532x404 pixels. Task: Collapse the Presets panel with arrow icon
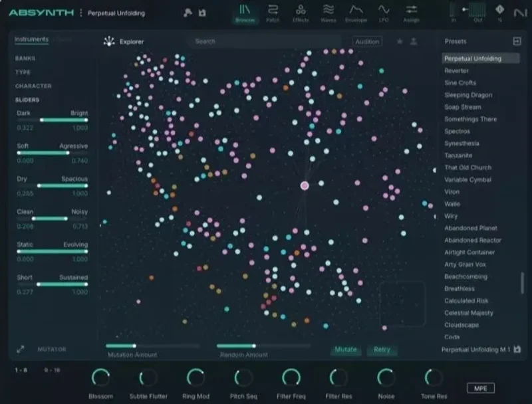pyautogui.click(x=517, y=41)
